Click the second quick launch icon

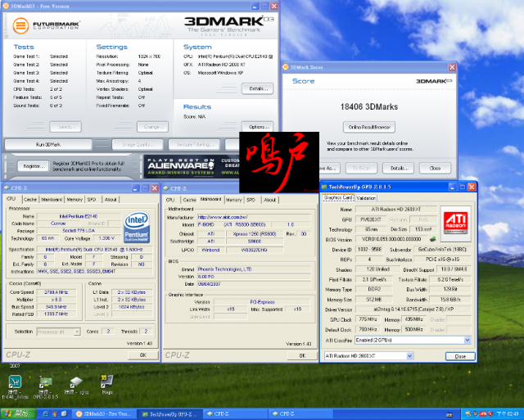tap(55, 414)
